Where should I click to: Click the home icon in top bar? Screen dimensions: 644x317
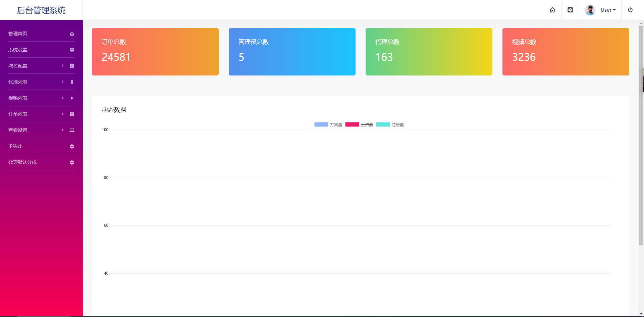pyautogui.click(x=552, y=10)
